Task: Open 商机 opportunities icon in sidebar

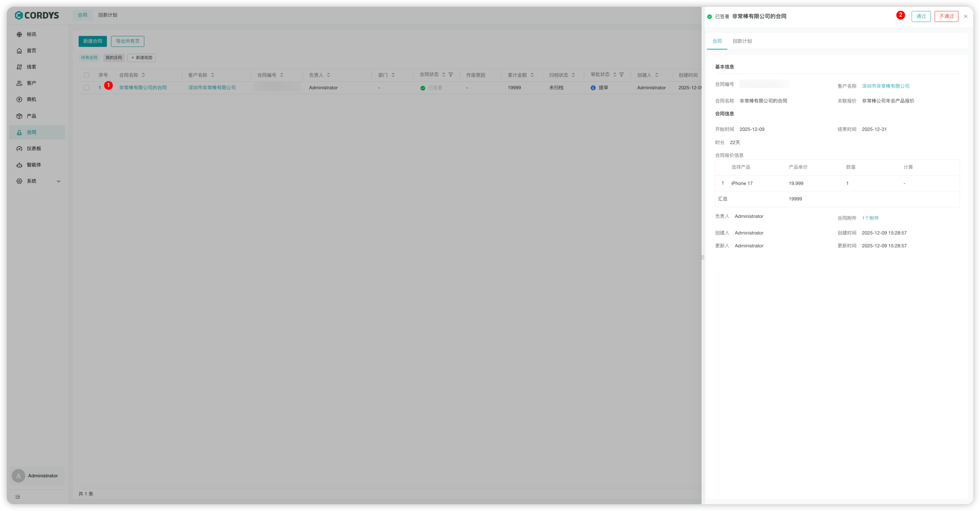Action: pyautogui.click(x=19, y=99)
